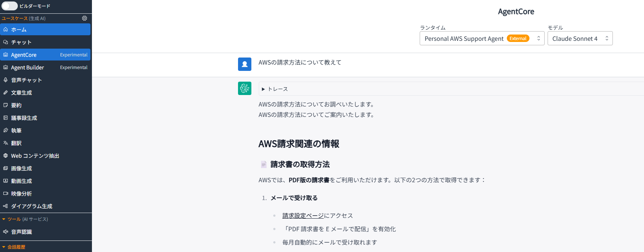Click the orange External badge
This screenshot has height=252, width=644.
click(x=518, y=38)
